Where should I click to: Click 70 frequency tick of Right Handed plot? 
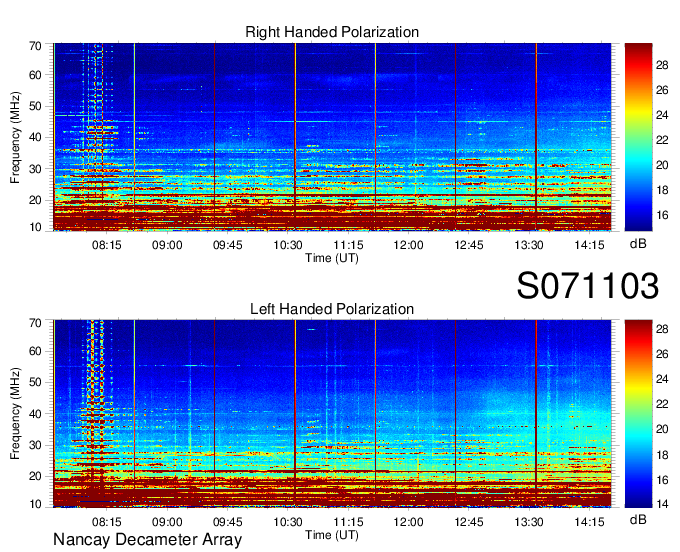pos(35,46)
